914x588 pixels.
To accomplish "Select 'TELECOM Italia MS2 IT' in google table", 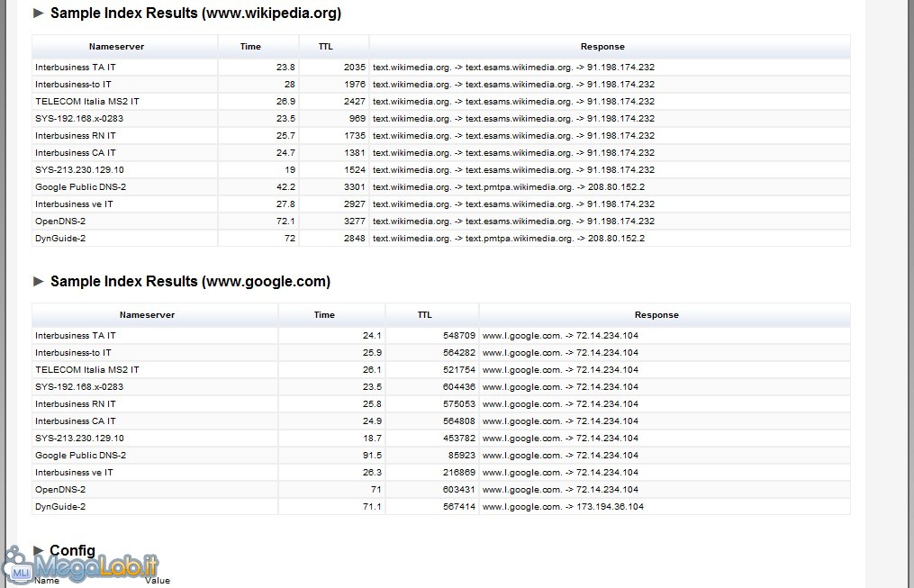I will coord(86,369).
